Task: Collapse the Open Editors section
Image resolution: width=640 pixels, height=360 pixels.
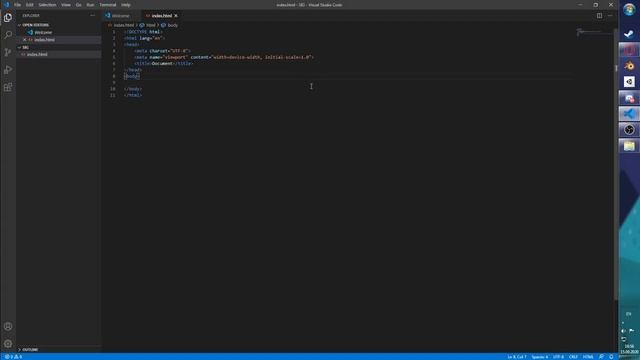Action: click(x=35, y=25)
